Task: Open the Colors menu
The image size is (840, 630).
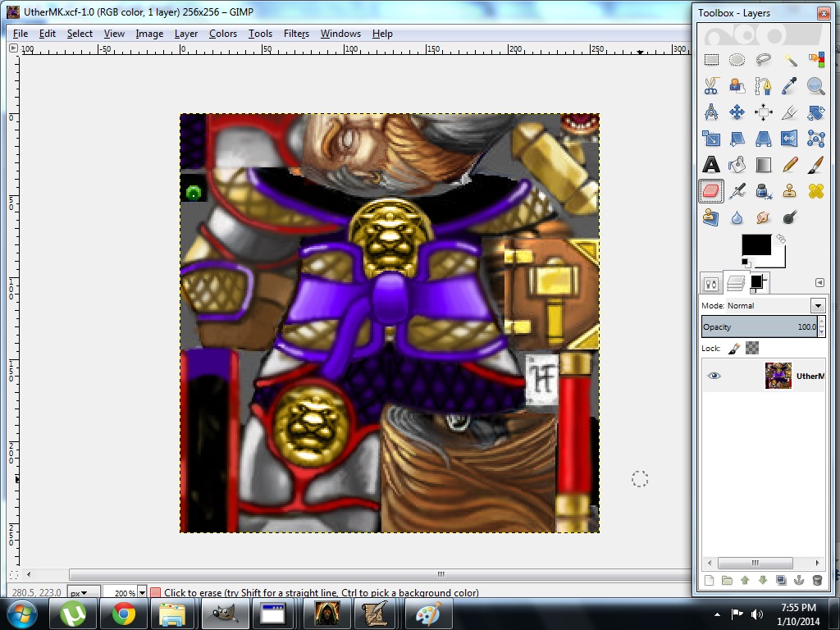Action: click(223, 34)
